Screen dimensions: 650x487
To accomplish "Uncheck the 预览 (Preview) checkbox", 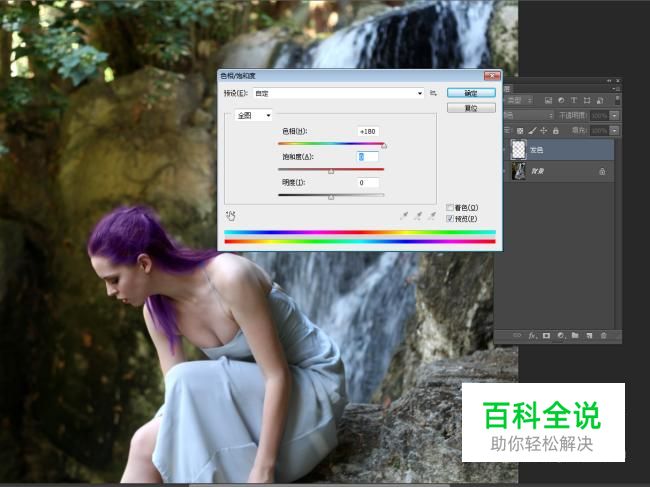I will [449, 218].
